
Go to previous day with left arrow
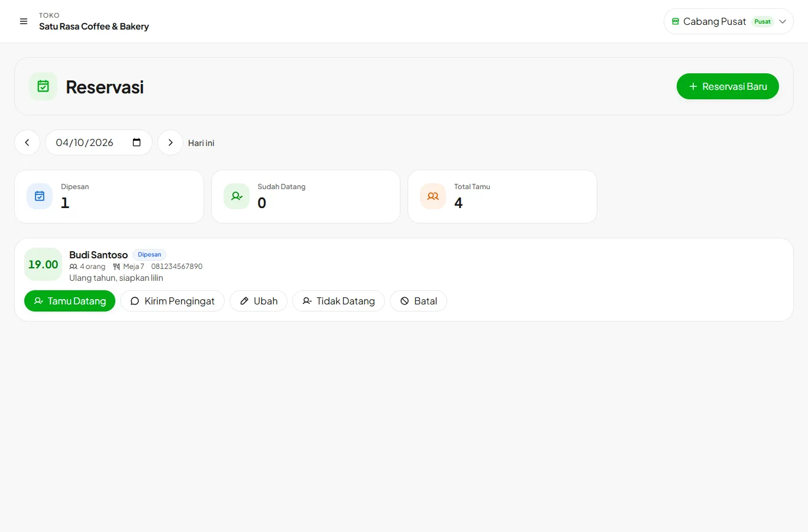click(27, 142)
